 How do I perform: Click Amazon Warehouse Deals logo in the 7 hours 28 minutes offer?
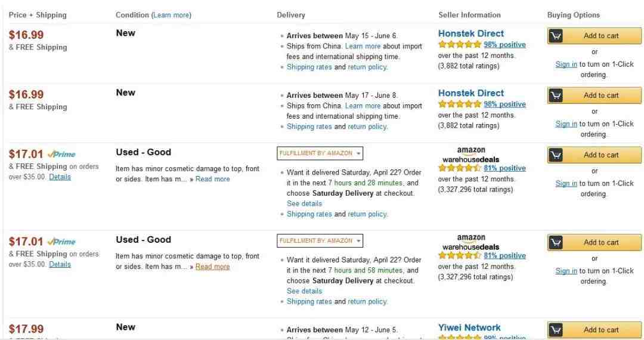pyautogui.click(x=471, y=155)
